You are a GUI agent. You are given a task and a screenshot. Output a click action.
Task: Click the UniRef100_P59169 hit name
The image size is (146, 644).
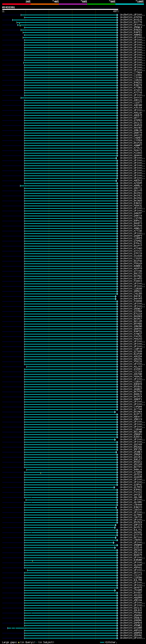[x=131, y=263]
